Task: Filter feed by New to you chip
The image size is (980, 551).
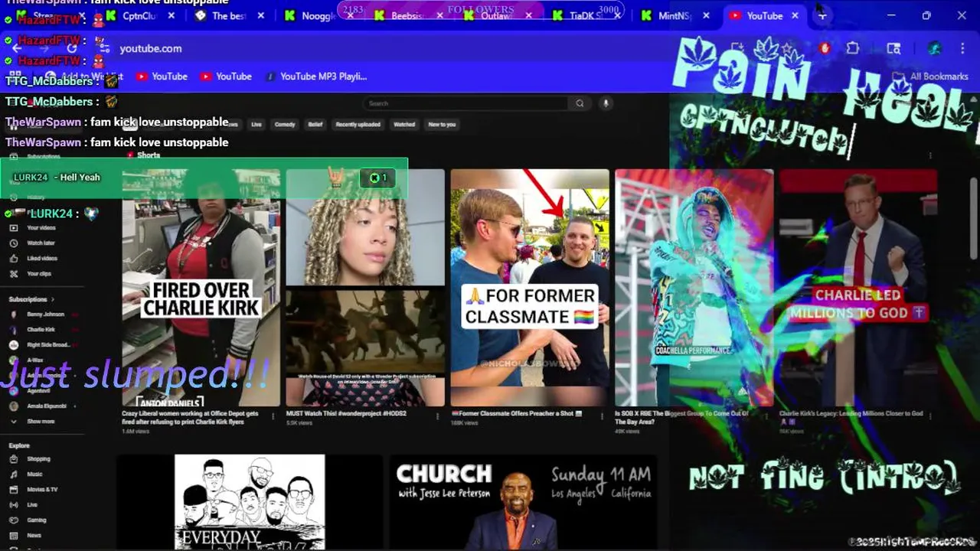Action: coord(442,124)
